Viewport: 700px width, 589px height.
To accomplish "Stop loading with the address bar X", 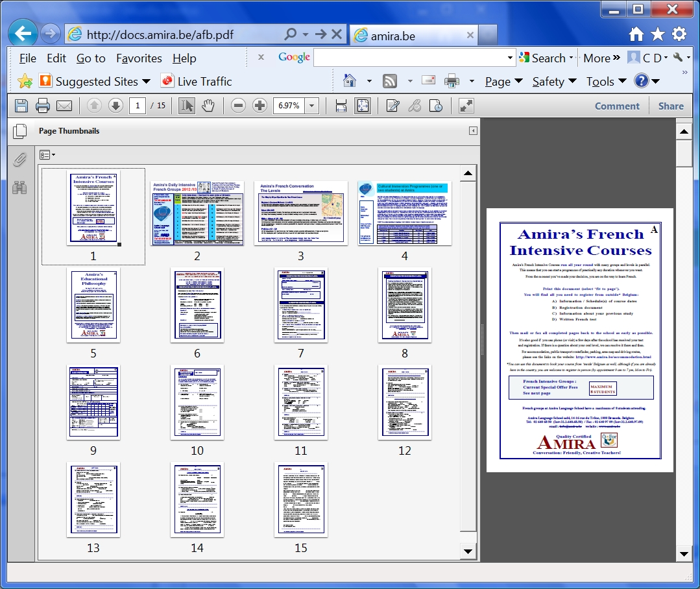I will [x=337, y=34].
